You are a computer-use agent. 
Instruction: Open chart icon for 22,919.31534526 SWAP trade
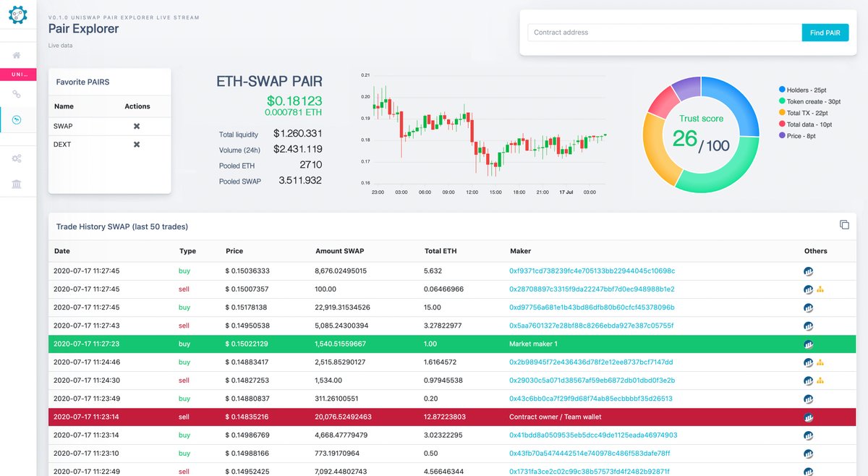809,307
